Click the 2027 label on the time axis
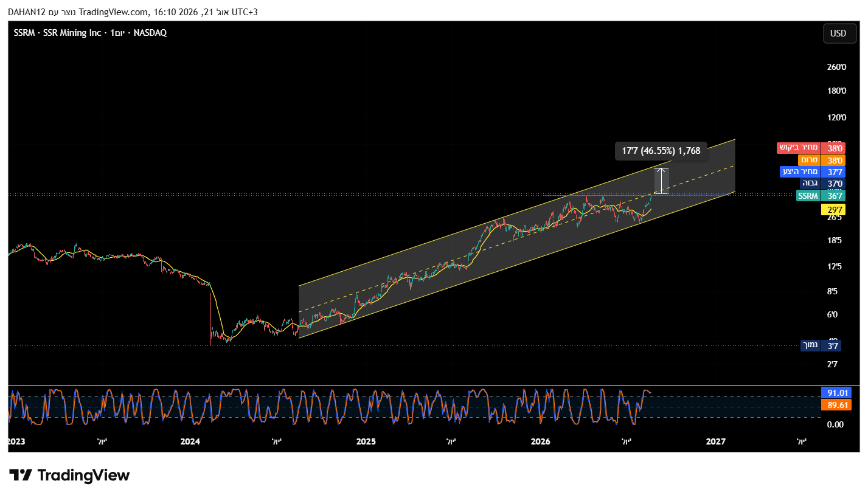 (716, 441)
